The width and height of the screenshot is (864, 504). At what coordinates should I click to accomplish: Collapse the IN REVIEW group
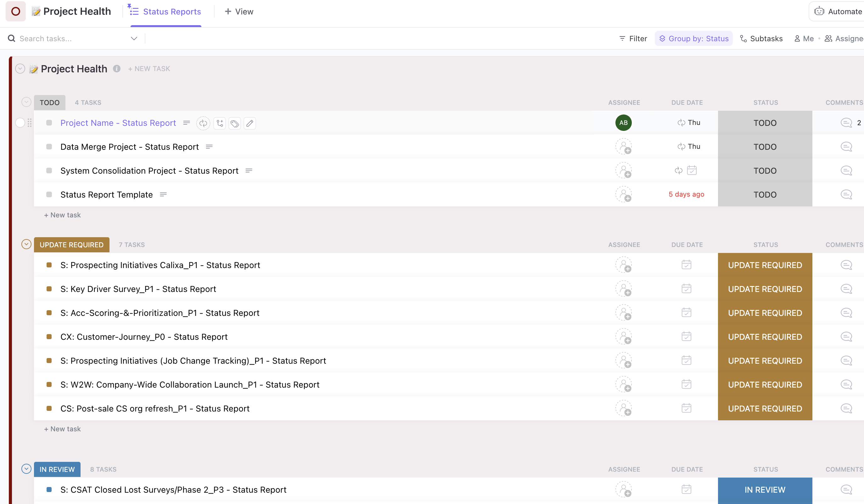(x=26, y=469)
